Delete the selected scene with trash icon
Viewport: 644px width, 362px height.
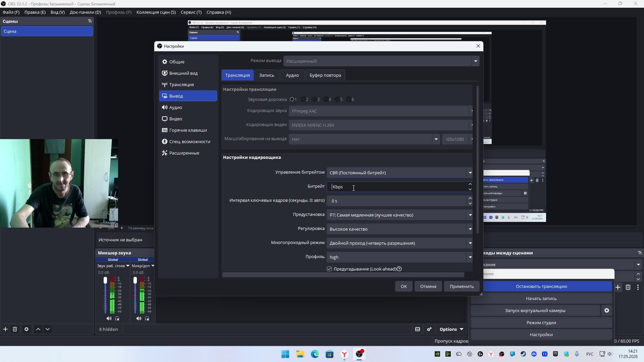point(15,329)
